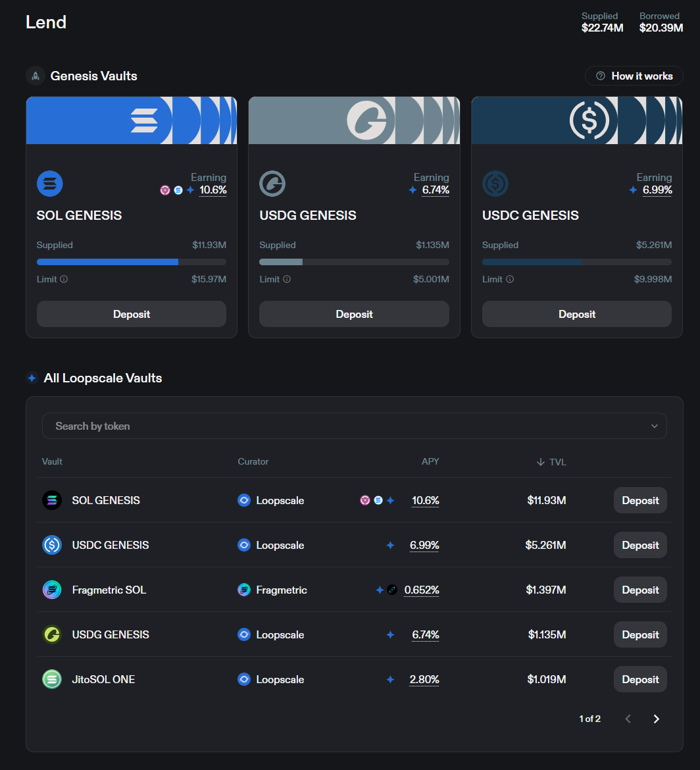Click the Fragmetric SOL vault name
The height and width of the screenshot is (770, 700).
click(x=109, y=590)
